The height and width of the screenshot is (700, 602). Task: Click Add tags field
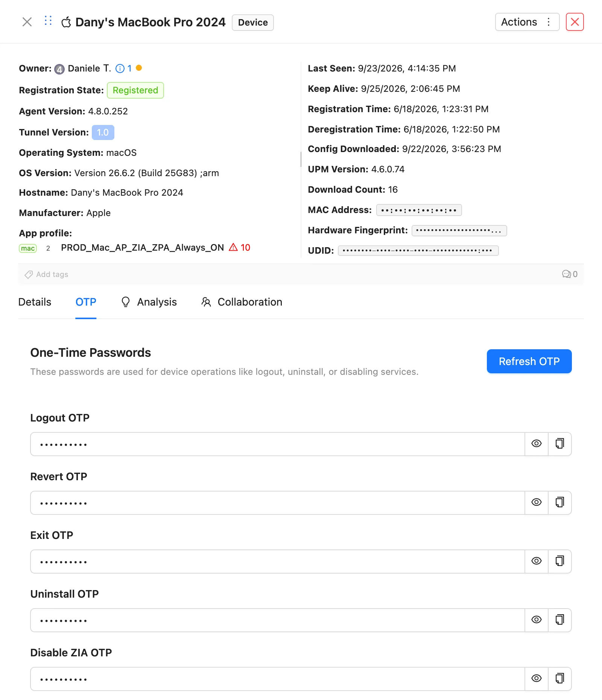(47, 274)
